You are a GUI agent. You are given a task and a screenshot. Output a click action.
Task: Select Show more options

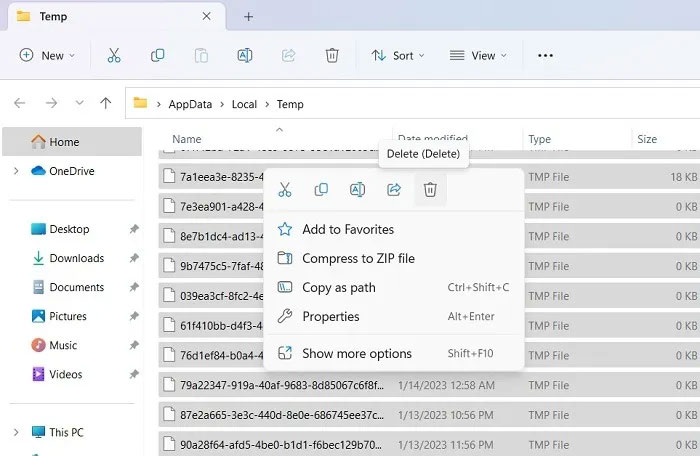357,353
